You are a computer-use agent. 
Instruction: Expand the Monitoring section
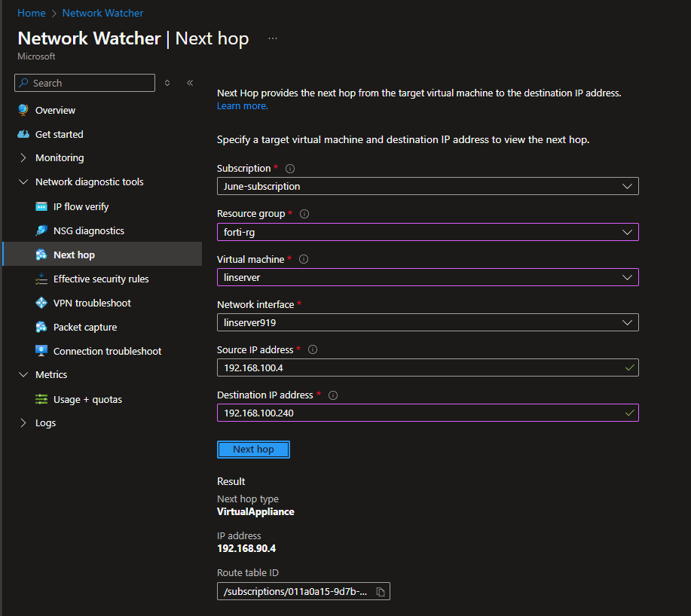(23, 157)
